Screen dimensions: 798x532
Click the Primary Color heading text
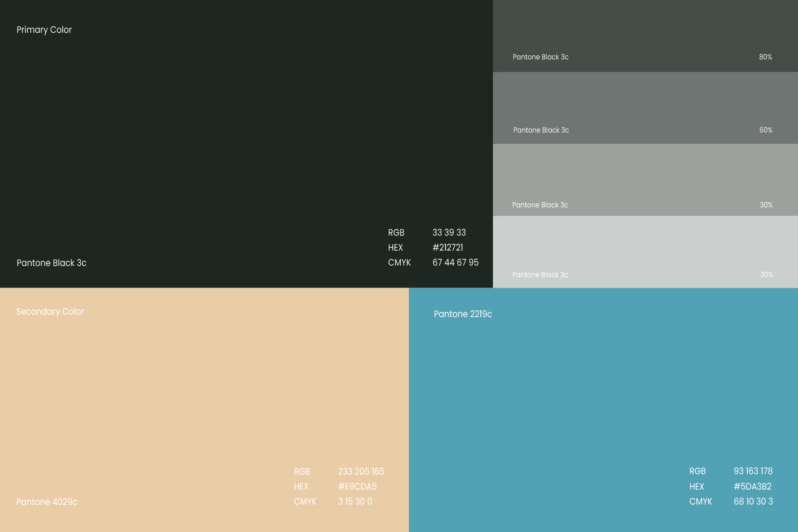tap(44, 30)
